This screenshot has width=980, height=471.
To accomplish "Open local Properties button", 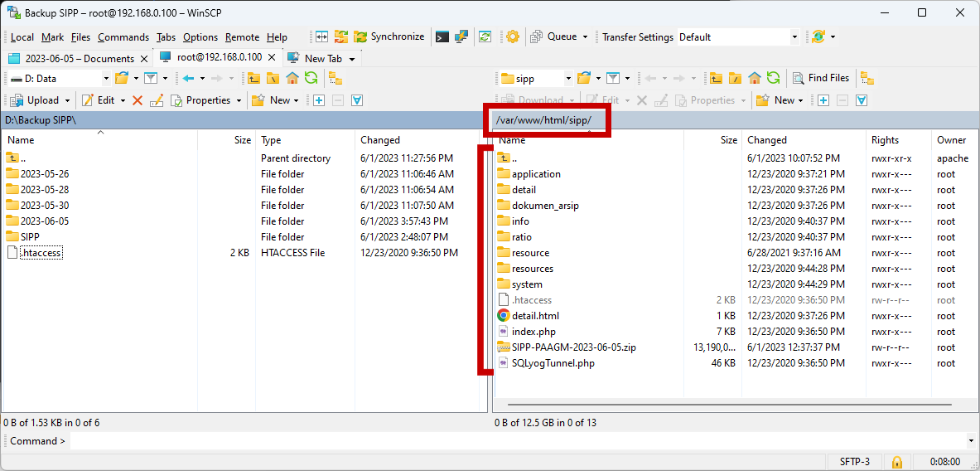I will [207, 100].
